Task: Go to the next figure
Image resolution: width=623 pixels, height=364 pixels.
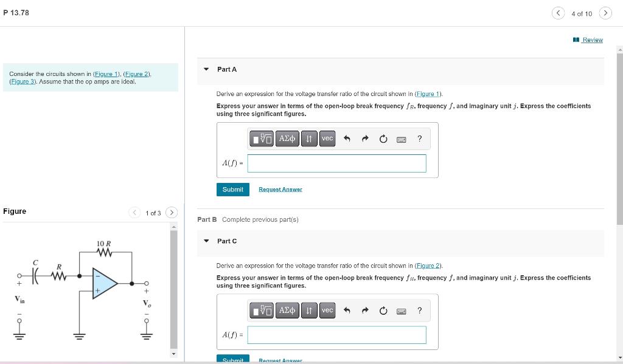Action: [172, 212]
